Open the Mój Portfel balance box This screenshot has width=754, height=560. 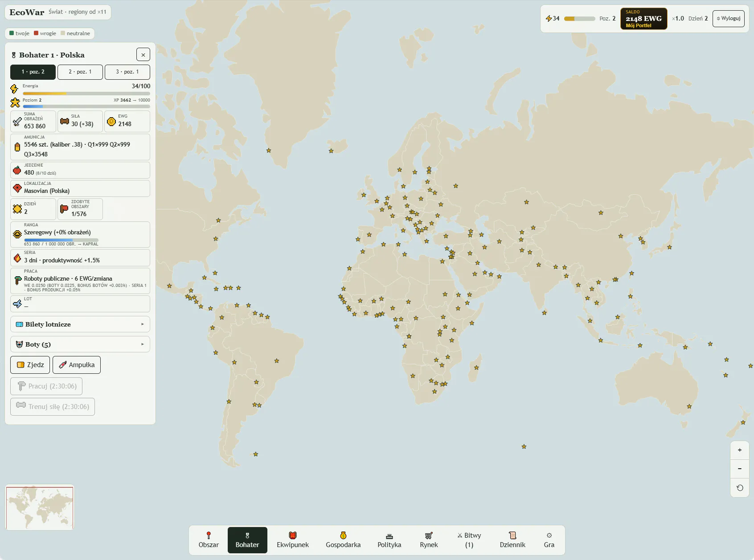pos(643,19)
